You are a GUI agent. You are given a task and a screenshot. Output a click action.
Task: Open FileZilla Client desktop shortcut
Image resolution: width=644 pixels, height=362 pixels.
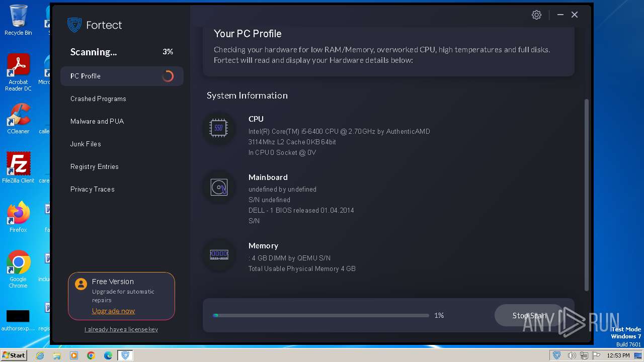18,167
